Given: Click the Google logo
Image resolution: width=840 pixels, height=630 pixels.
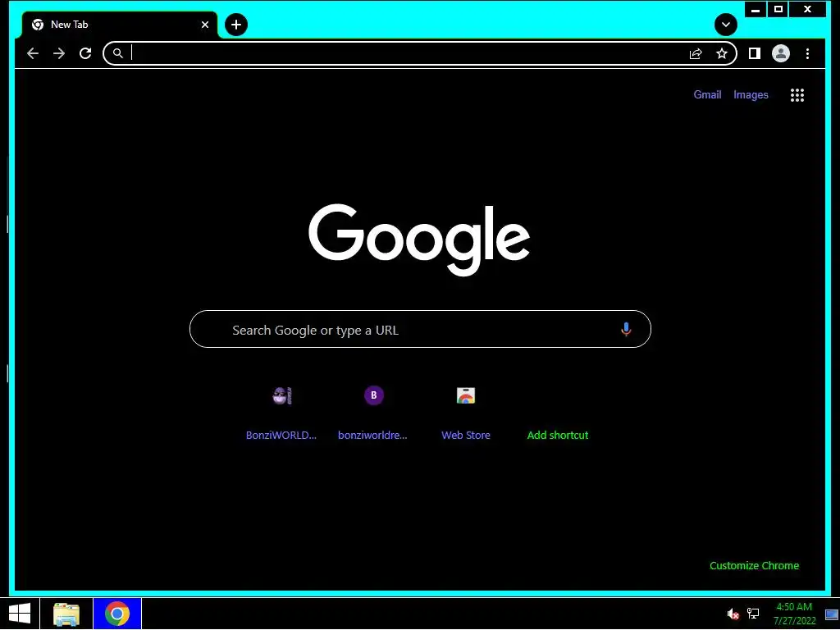Looking at the screenshot, I should [419, 240].
